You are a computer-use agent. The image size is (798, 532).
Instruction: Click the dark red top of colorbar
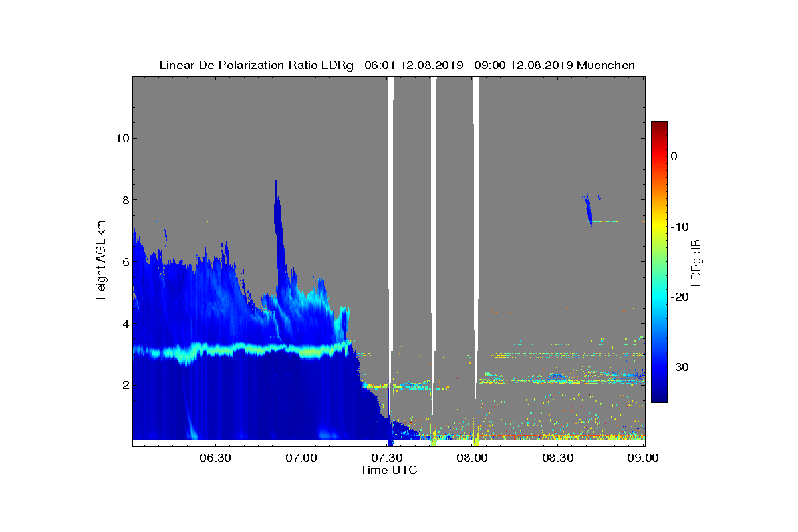pos(659,126)
